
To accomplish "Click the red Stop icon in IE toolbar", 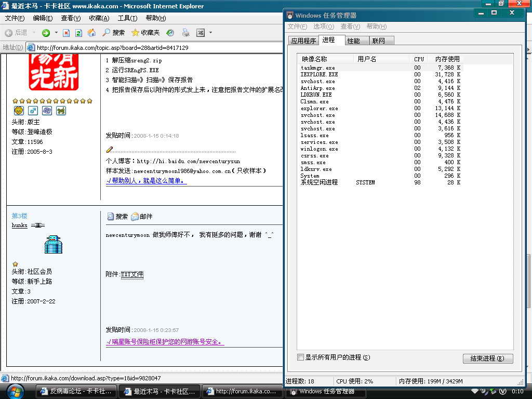I will coord(66,33).
